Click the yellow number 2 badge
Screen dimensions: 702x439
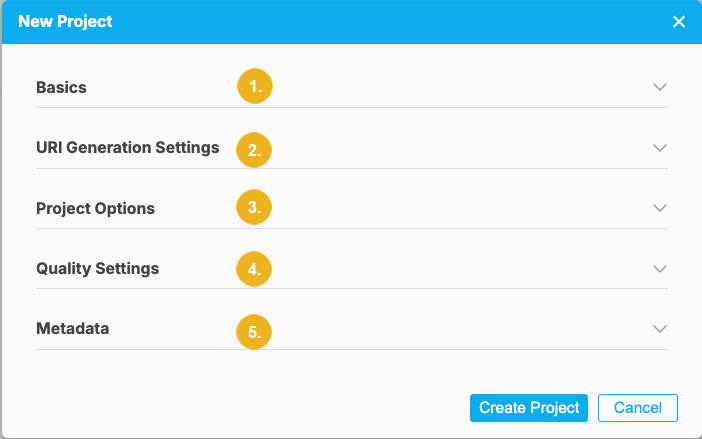(x=255, y=150)
